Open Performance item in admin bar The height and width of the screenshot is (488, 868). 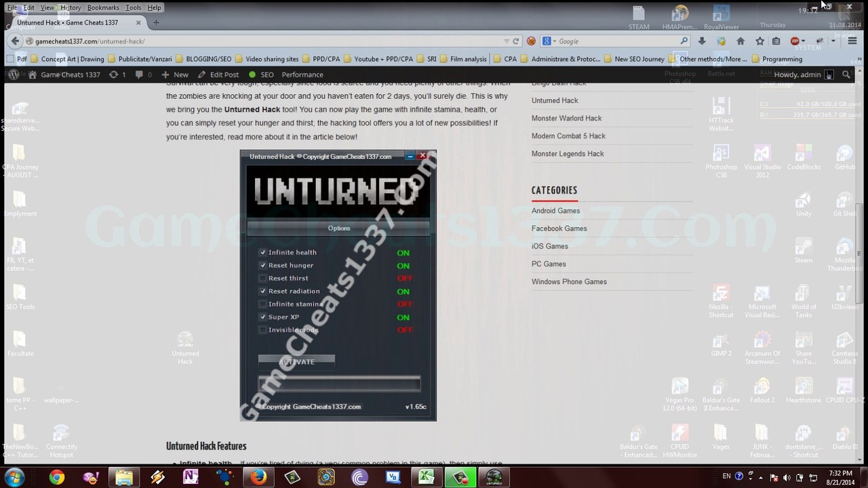pos(302,75)
